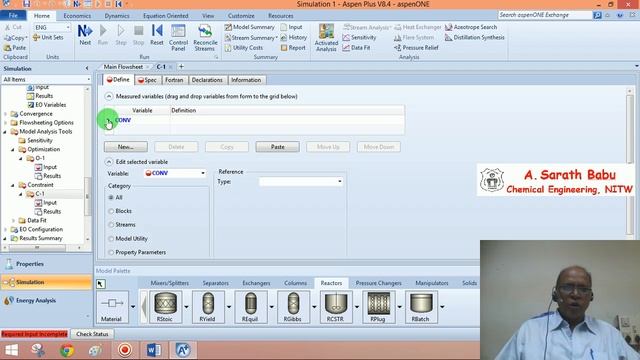640x360 pixels.
Task: Click the Check Status button
Action: pyautogui.click(x=92, y=334)
